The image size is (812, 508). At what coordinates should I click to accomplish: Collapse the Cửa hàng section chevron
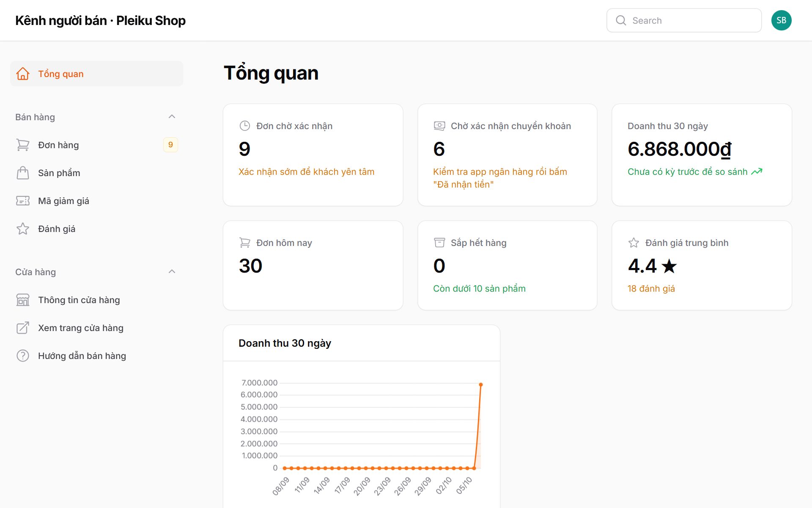[172, 272]
